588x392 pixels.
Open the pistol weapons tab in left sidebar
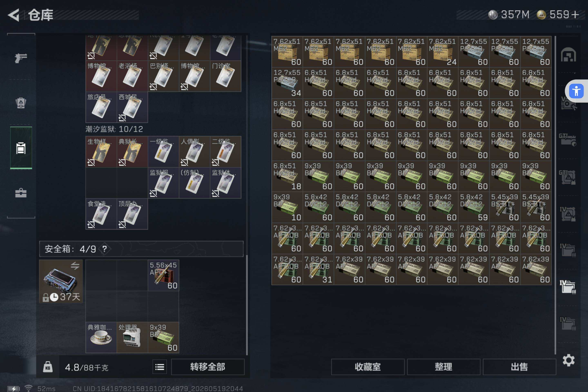tap(21, 58)
